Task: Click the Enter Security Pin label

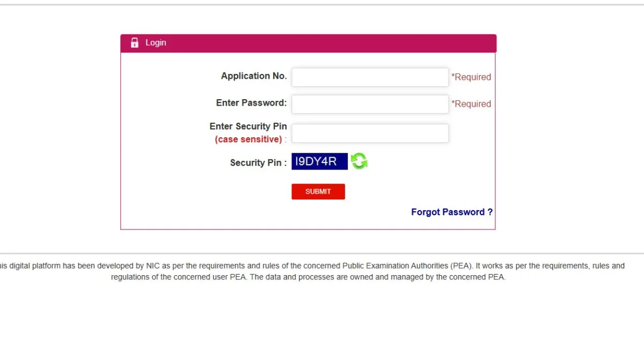Action: point(248,127)
